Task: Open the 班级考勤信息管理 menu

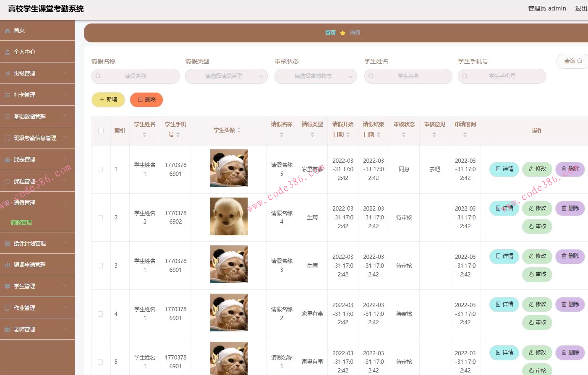Action: tap(37, 138)
